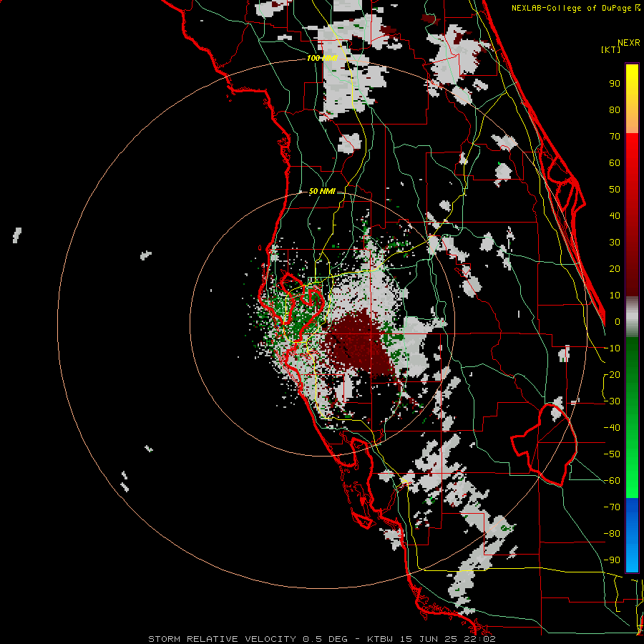Screen dimensions: 644x644
Task: Select the -20 value on the velocity scale
Action: tap(612, 375)
